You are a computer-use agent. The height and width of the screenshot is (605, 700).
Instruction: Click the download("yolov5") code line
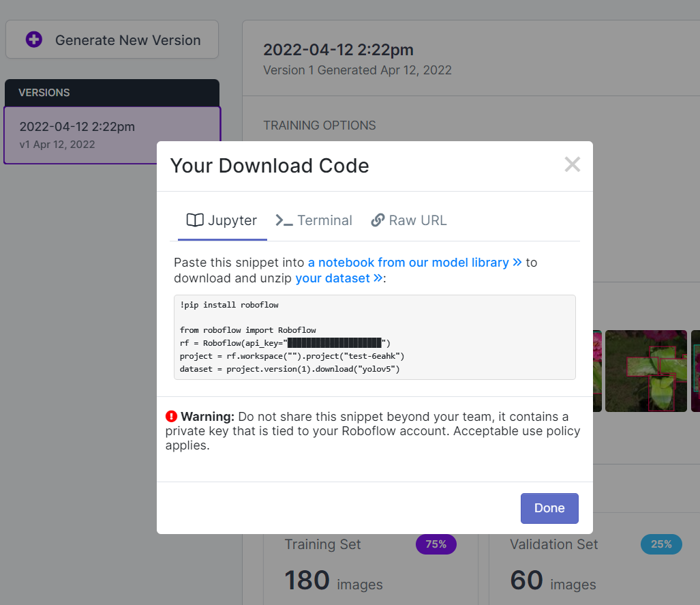pyautogui.click(x=290, y=369)
